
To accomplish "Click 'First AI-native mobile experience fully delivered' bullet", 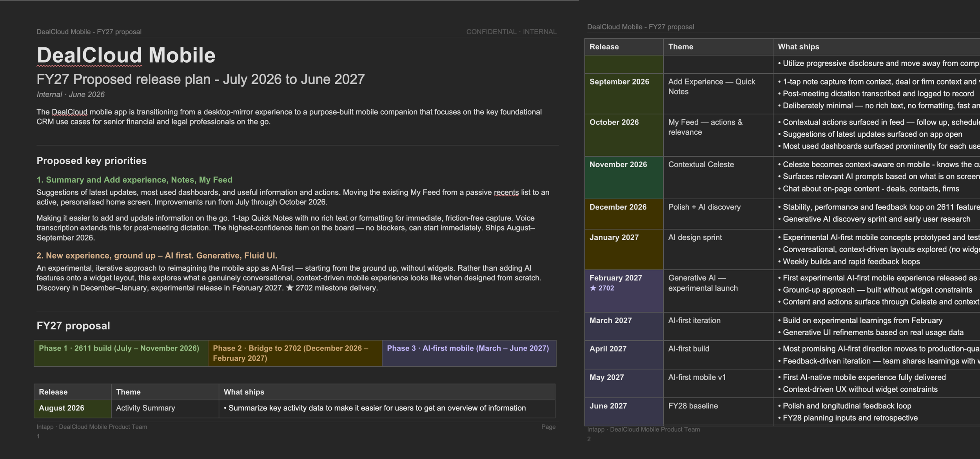I will (862, 378).
